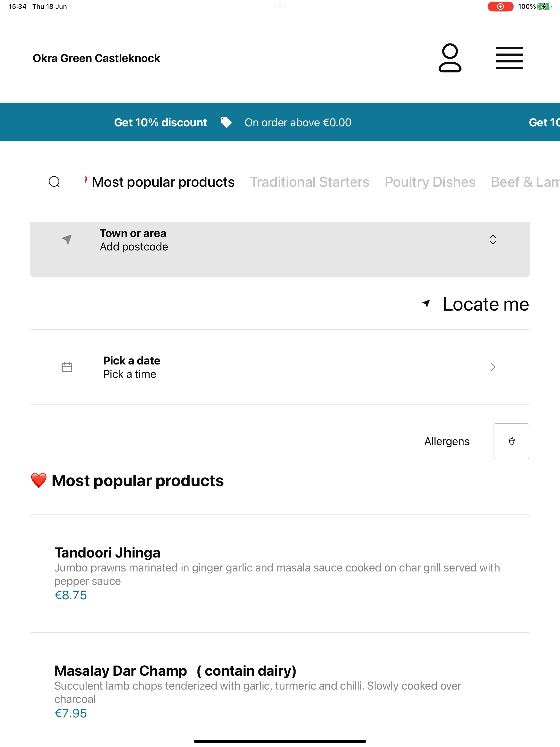Click the discount tag icon in the banner
560x747 pixels.
(x=226, y=122)
